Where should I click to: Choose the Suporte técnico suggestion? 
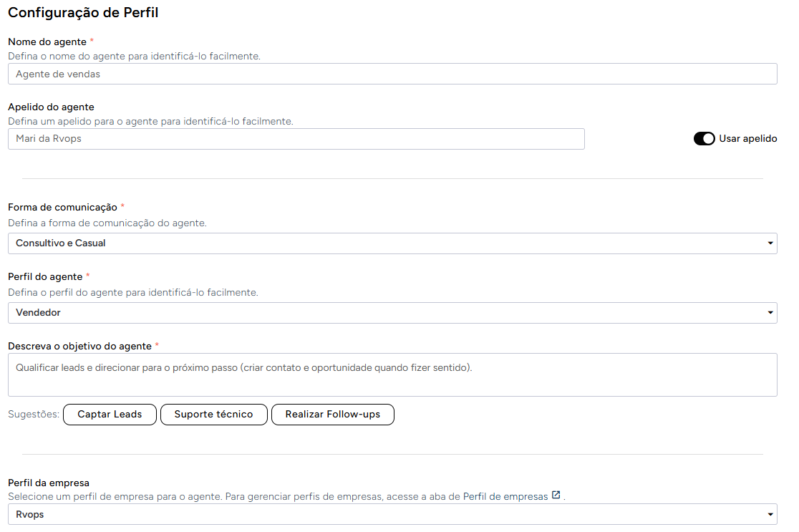213,415
